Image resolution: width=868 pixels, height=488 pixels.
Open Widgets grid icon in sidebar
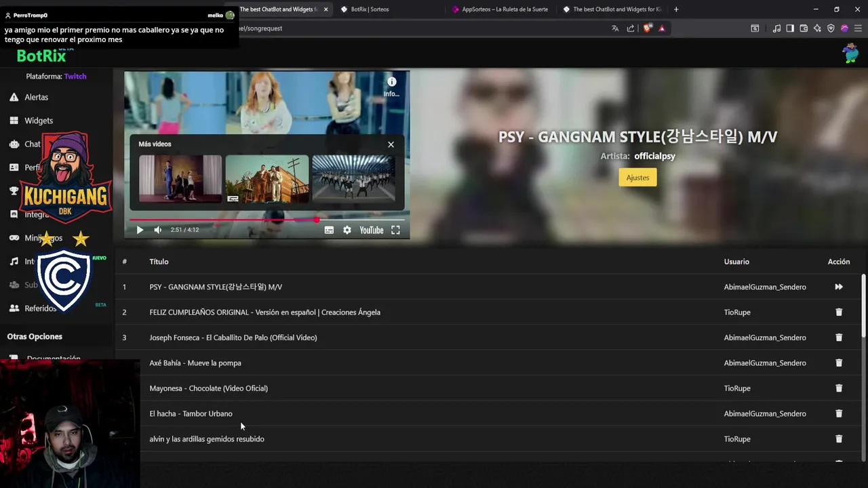click(x=14, y=121)
